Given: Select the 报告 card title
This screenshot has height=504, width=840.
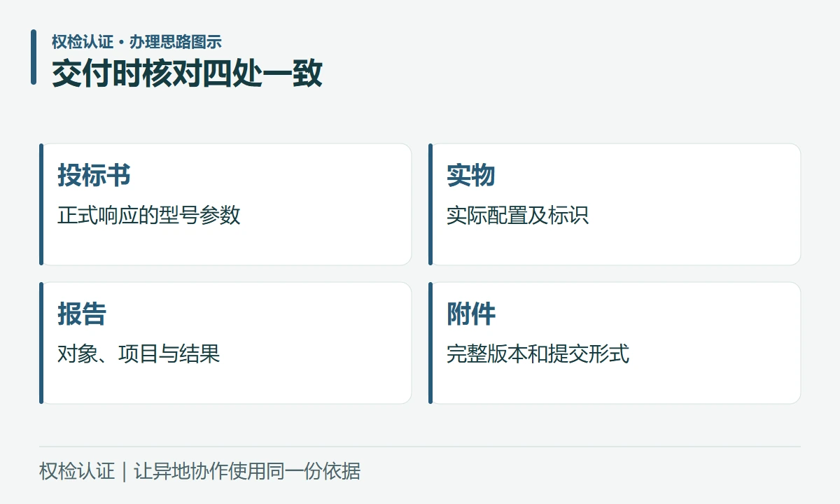Looking at the screenshot, I should pos(82,314).
